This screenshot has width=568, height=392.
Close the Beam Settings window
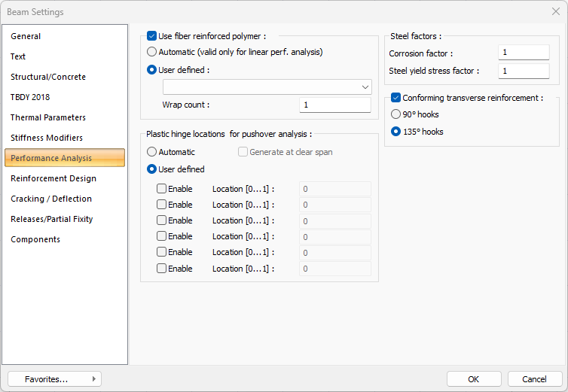555,11
